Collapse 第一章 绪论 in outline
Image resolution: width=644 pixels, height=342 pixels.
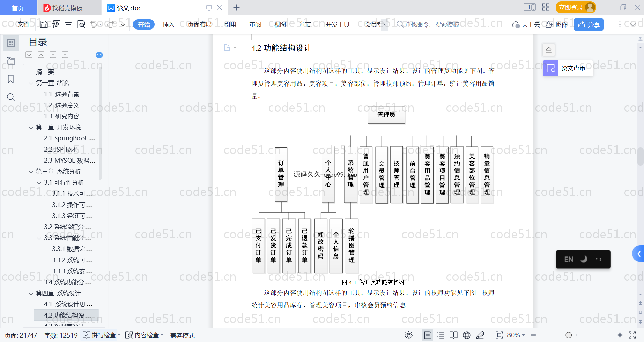click(x=31, y=83)
